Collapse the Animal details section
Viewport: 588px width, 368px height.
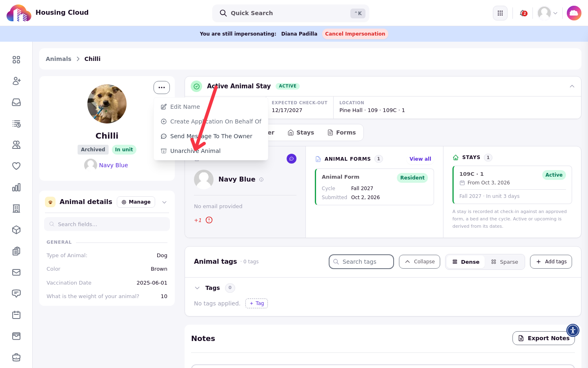164,202
